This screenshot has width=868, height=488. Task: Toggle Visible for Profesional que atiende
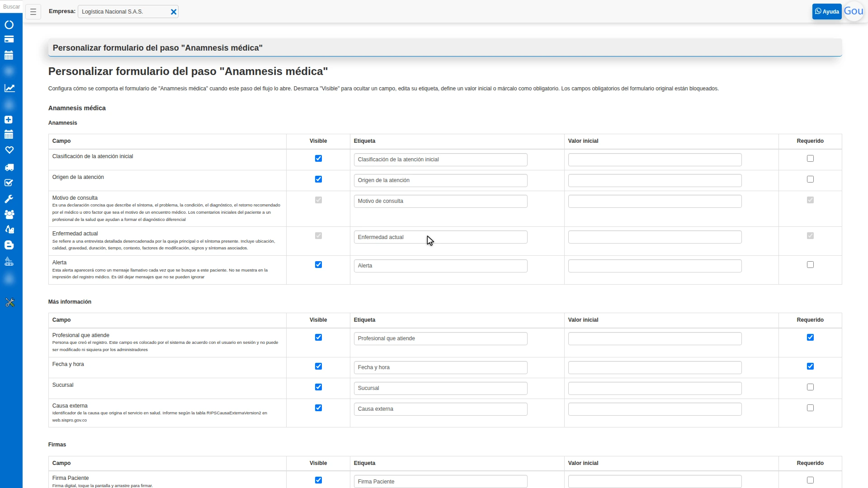[x=318, y=338]
